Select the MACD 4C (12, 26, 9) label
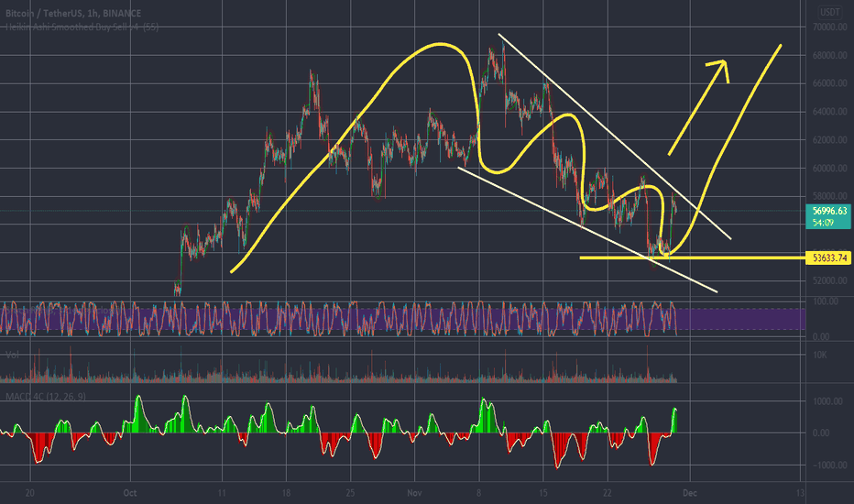The height and width of the screenshot is (504, 854). point(46,397)
